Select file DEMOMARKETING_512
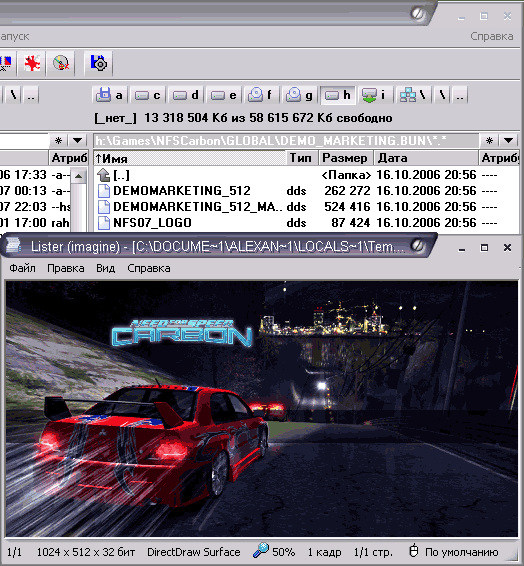Viewport: 524px width, 566px height. (x=182, y=191)
